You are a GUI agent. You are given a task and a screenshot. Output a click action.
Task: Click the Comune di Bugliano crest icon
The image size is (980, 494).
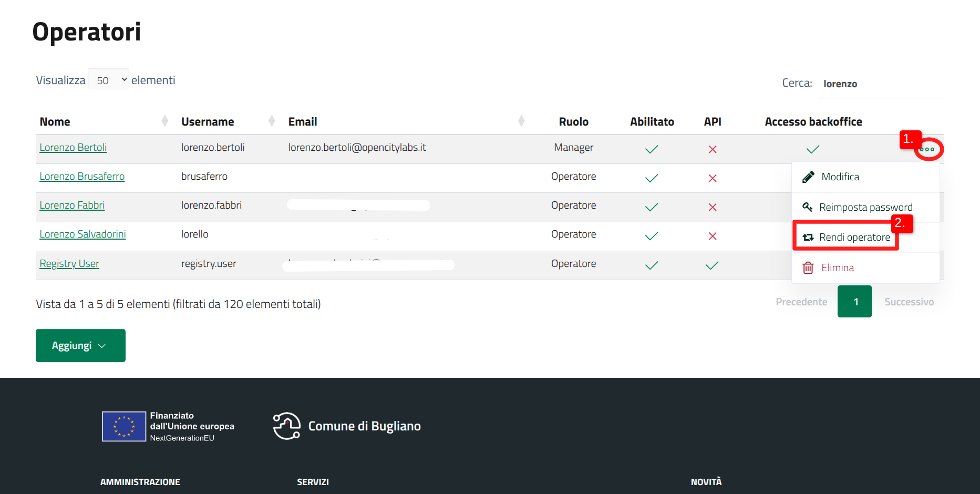(x=287, y=426)
